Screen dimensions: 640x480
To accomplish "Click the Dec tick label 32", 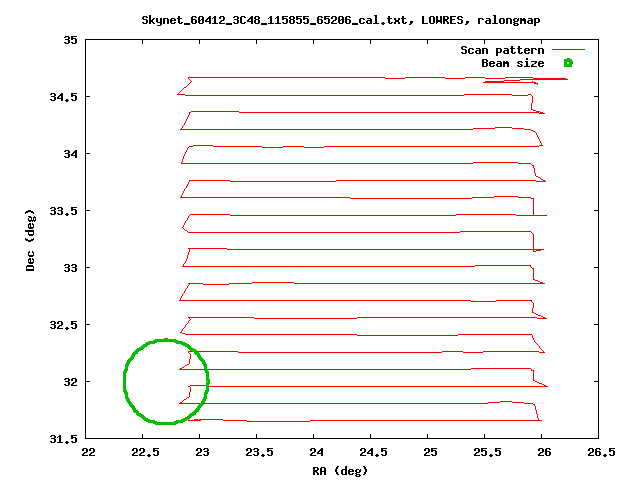I will tap(70, 382).
